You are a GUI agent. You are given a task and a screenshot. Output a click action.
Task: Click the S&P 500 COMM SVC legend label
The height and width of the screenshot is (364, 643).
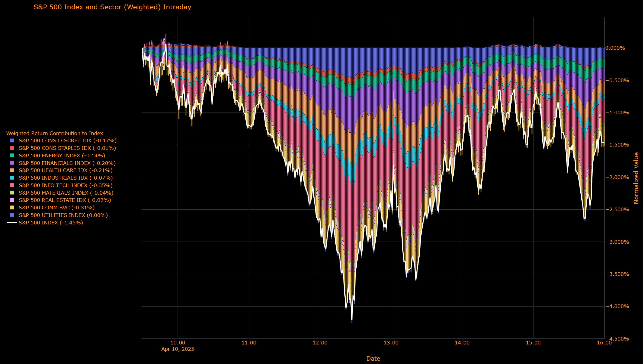click(x=57, y=208)
